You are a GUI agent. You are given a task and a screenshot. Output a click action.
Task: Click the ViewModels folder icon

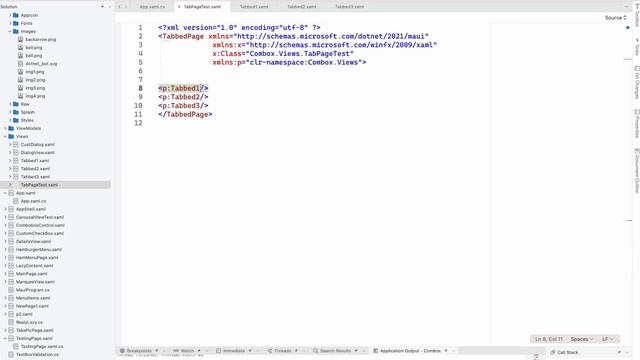[11, 128]
